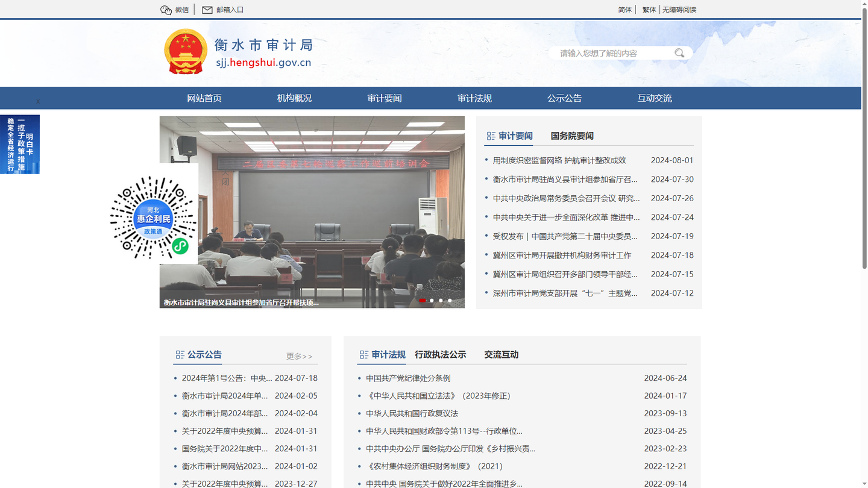Click 更多>> in 公示公告 panel
This screenshot has height=488, width=868.
click(x=300, y=357)
